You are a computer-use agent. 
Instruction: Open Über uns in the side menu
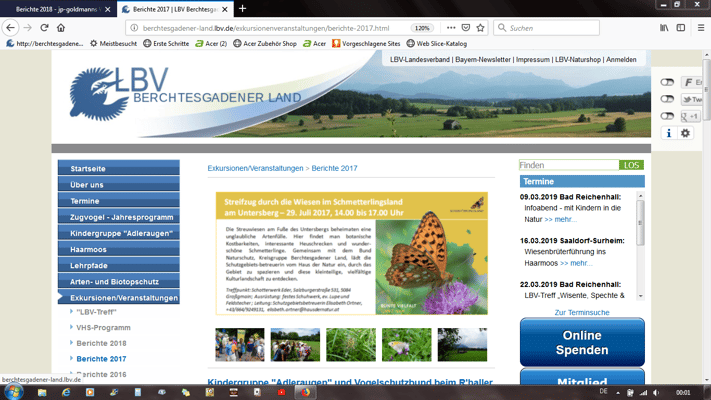tap(119, 185)
